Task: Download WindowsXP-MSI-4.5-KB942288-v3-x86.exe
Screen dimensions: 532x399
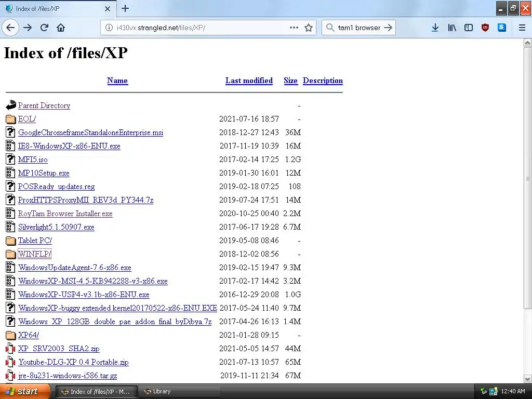Action: pos(93,281)
